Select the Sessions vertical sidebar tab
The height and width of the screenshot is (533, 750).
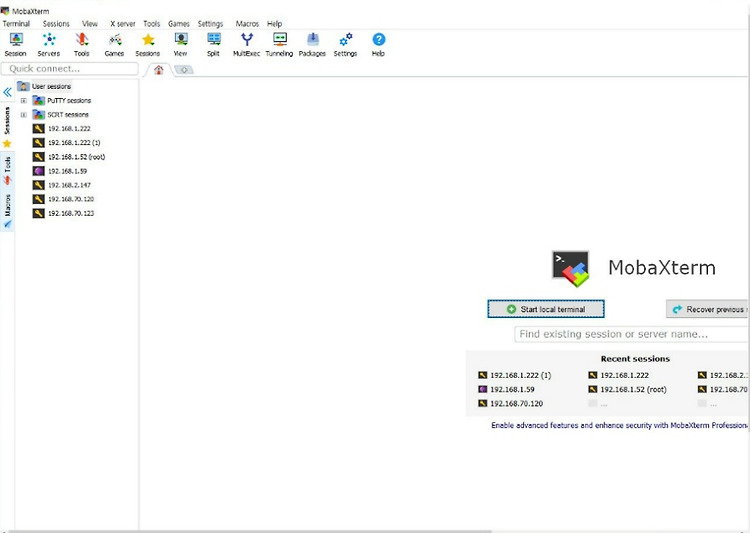[x=7, y=126]
